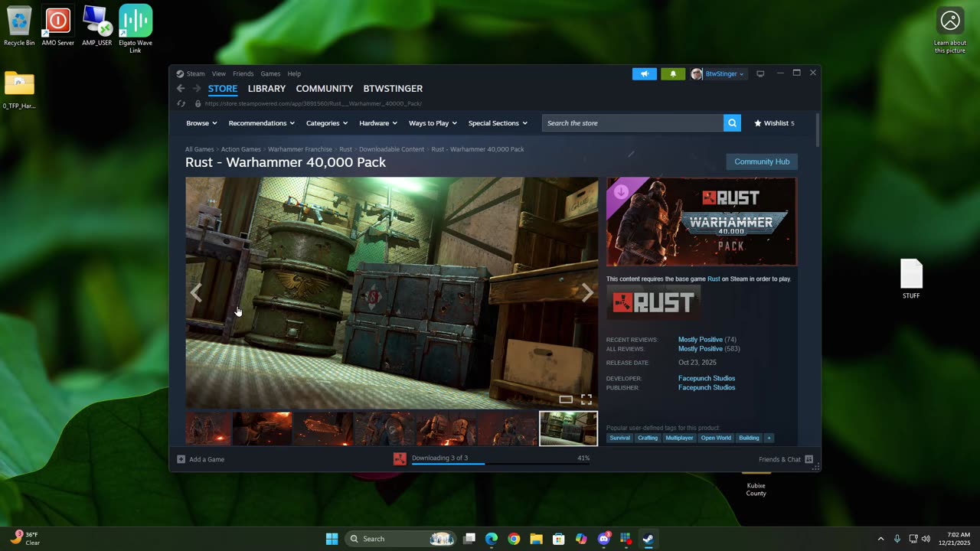The width and height of the screenshot is (980, 551).
Task: Open Microsoft Edge from the taskbar
Action: click(x=492, y=539)
